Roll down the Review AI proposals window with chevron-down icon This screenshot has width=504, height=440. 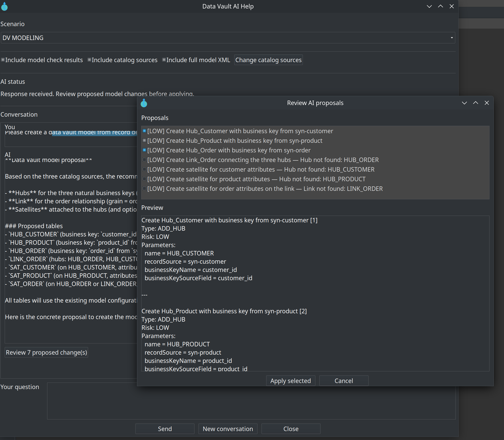(464, 103)
